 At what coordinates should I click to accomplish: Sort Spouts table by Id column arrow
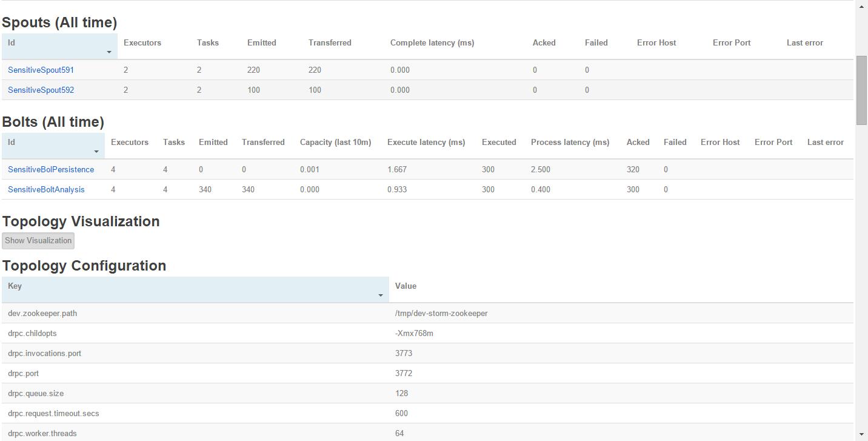point(109,52)
